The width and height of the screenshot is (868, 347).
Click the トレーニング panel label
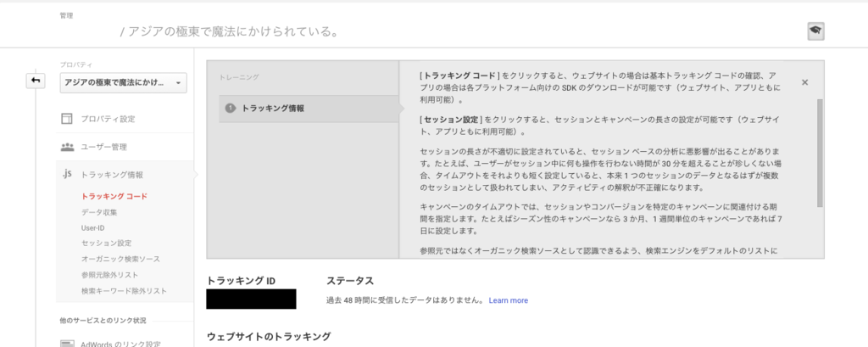point(239,77)
